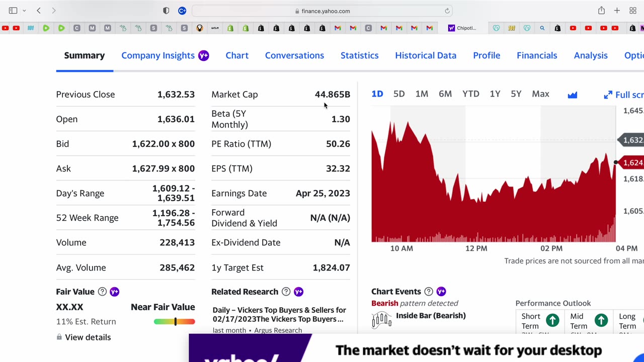Screen dimensions: 644x362
Task: Open the View details link
Action: coord(88,337)
